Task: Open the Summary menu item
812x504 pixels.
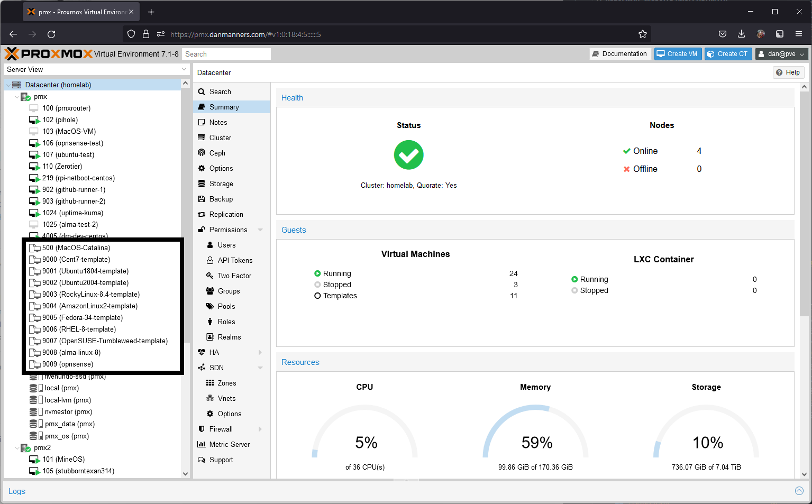Action: (232, 107)
